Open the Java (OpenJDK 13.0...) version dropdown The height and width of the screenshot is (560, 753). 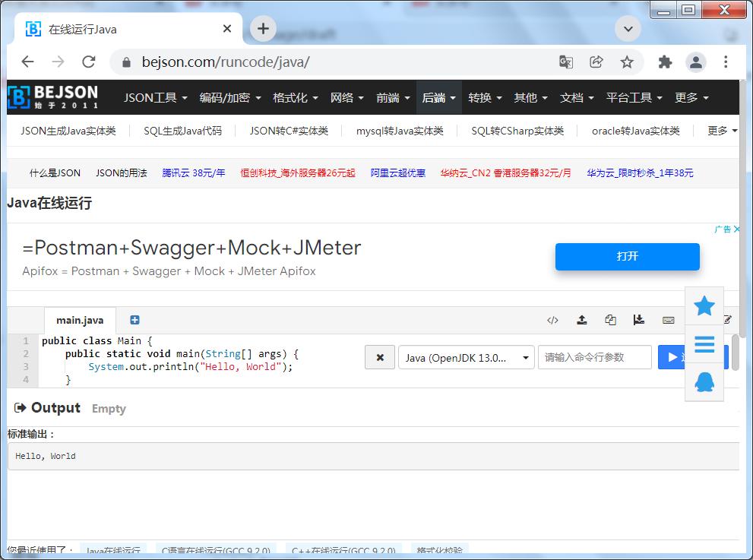(466, 357)
